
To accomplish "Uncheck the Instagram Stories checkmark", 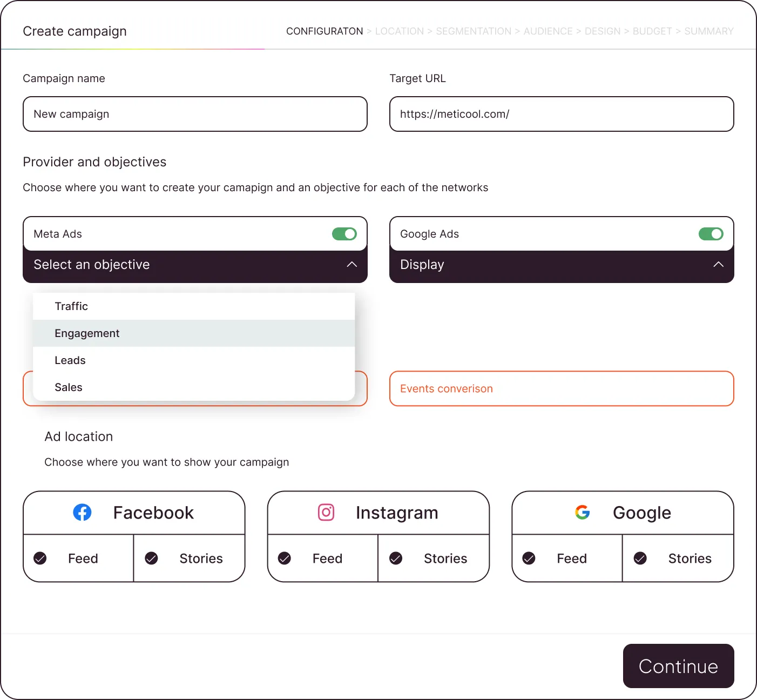I will coord(396,558).
